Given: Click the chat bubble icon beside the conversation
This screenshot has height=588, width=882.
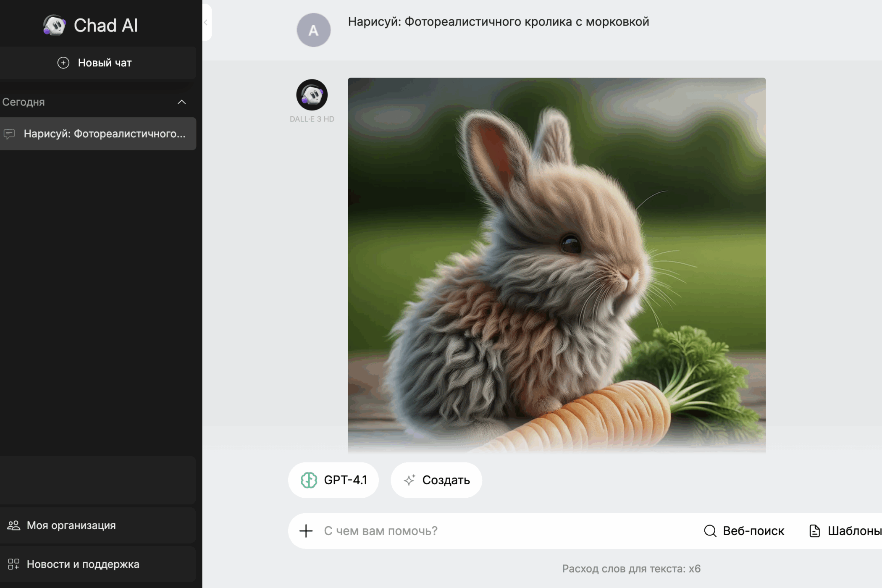Looking at the screenshot, I should pyautogui.click(x=9, y=134).
